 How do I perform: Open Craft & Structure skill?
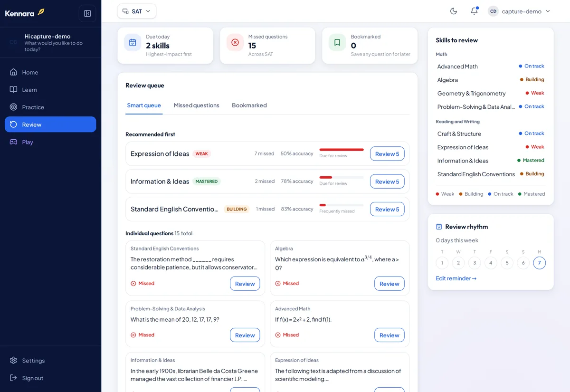click(x=491, y=134)
